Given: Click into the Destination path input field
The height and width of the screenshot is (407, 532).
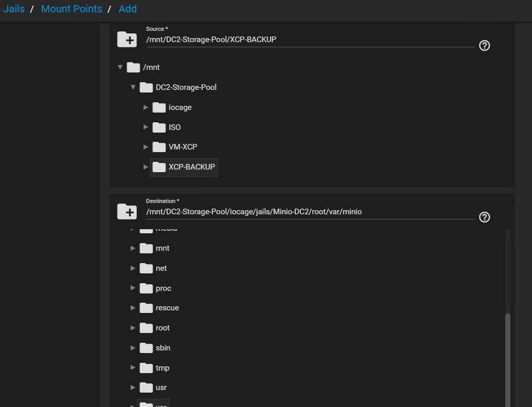Looking at the screenshot, I should click(309, 211).
